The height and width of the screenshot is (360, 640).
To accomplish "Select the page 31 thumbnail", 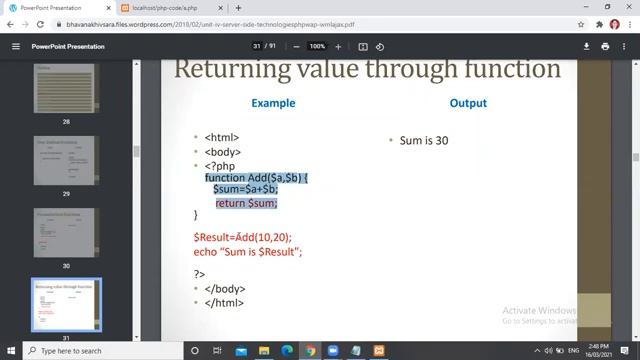I will tap(66, 305).
